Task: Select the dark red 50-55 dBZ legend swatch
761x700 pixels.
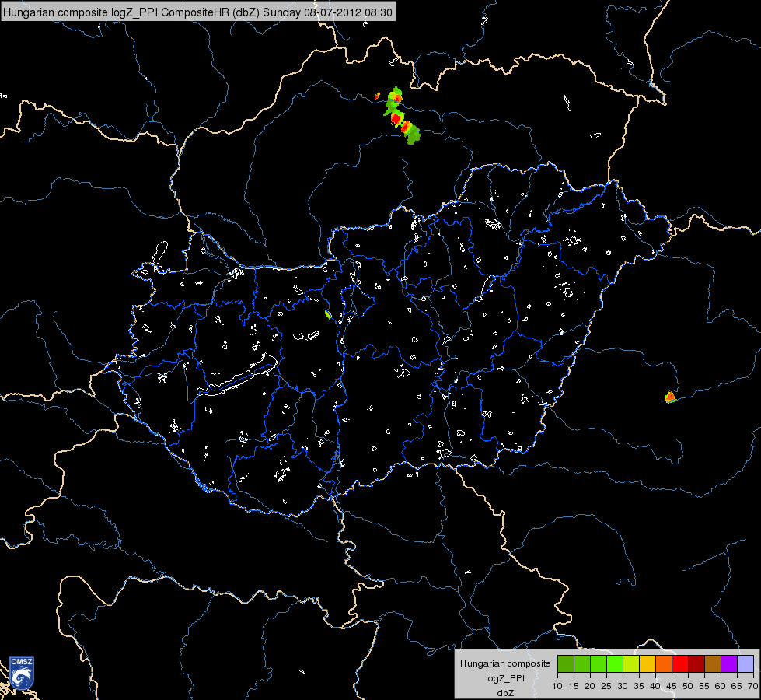Action: (696, 663)
